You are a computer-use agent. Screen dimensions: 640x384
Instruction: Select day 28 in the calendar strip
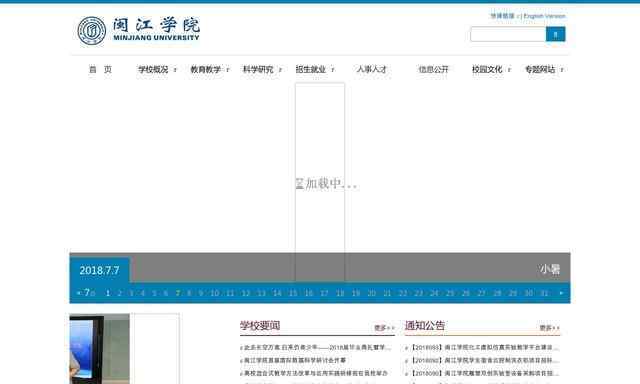pyautogui.click(x=497, y=293)
